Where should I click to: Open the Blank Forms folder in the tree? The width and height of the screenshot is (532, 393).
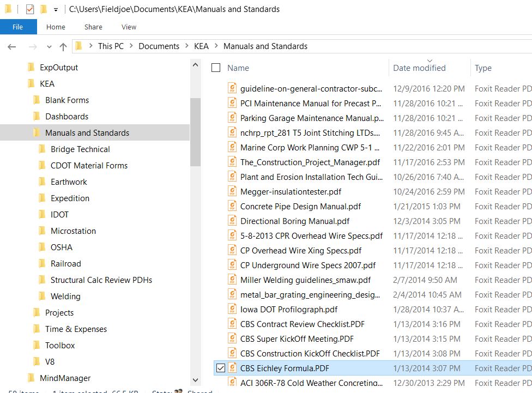tap(67, 100)
